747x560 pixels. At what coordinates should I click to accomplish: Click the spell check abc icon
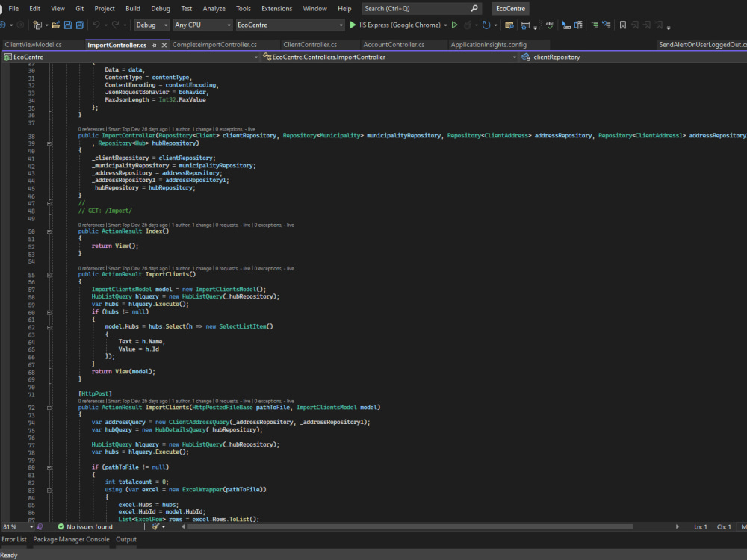[x=549, y=25]
